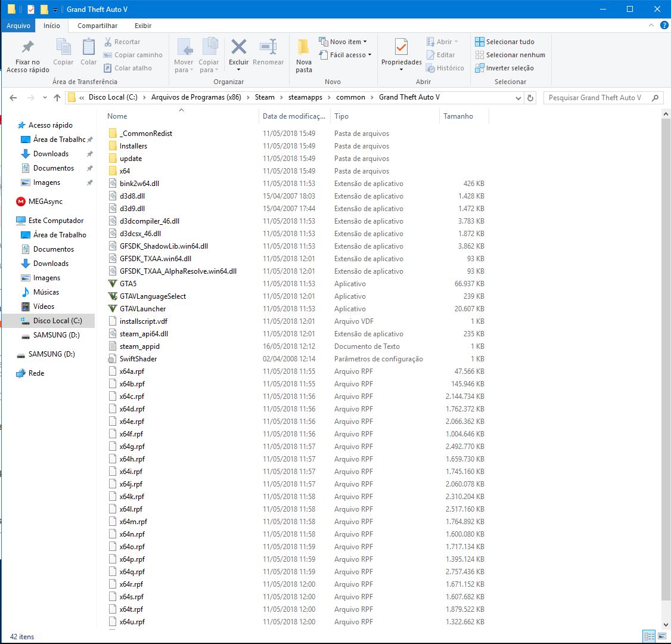This screenshot has width=671, height=644.
Task: Click the Colar clipboard icon
Action: (x=89, y=47)
